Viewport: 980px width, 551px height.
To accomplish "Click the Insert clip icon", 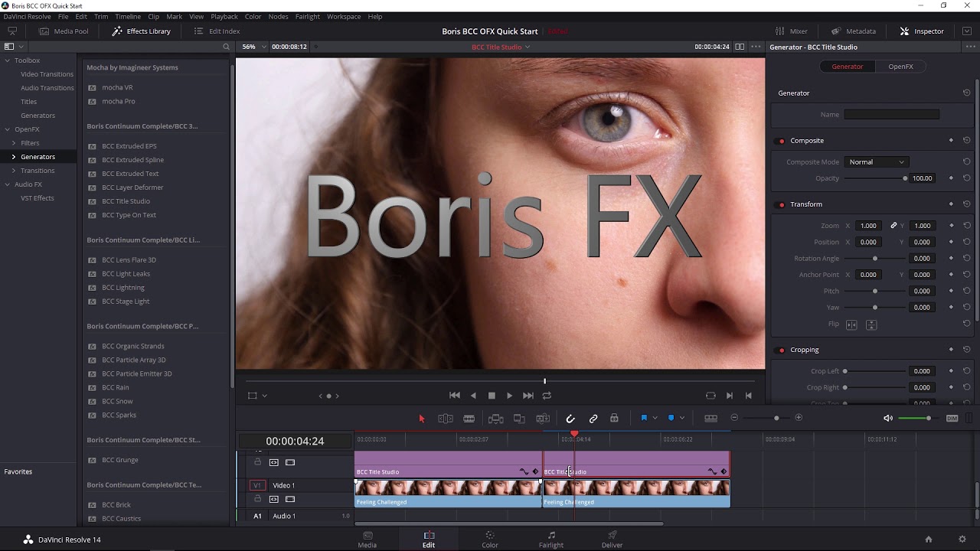I will [x=495, y=418].
